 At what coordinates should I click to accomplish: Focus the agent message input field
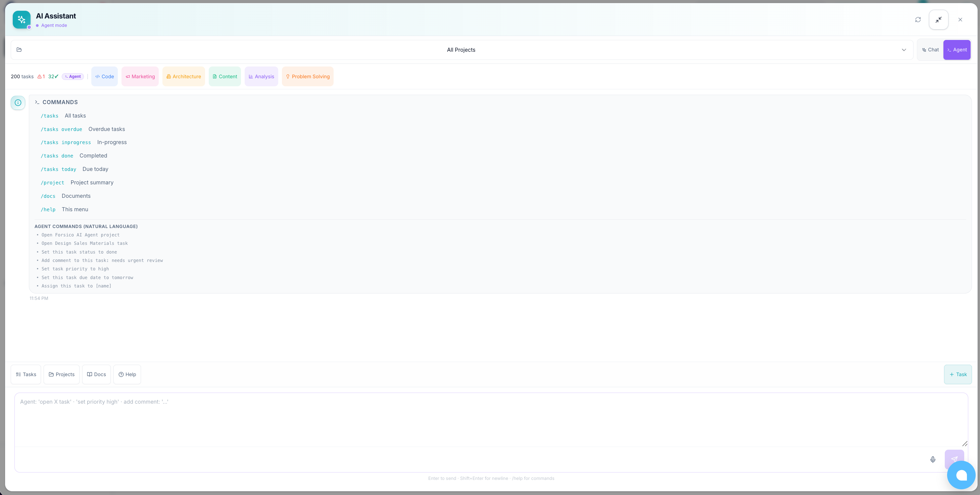tap(491, 419)
